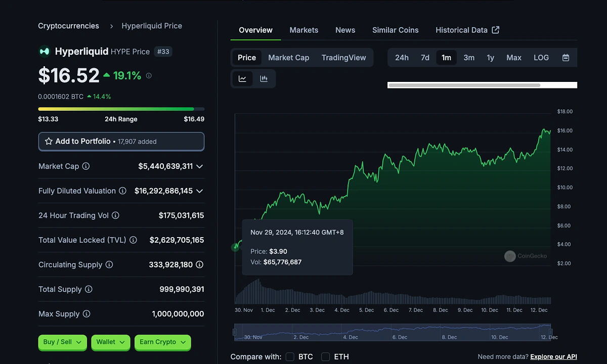
Task: Open the Earn Crypto dropdown
Action: (x=163, y=342)
